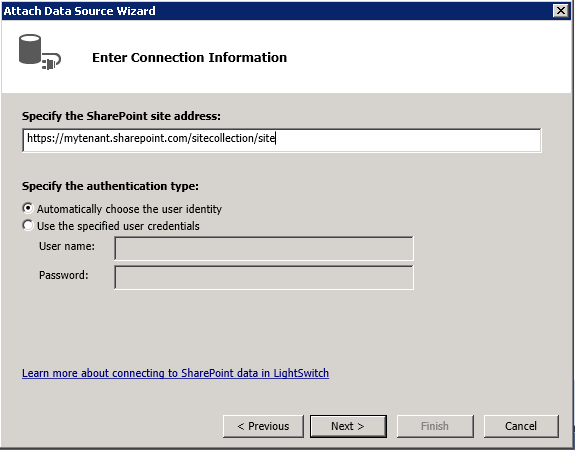
Task: Close the Attach Data Source Wizard
Action: pos(561,11)
